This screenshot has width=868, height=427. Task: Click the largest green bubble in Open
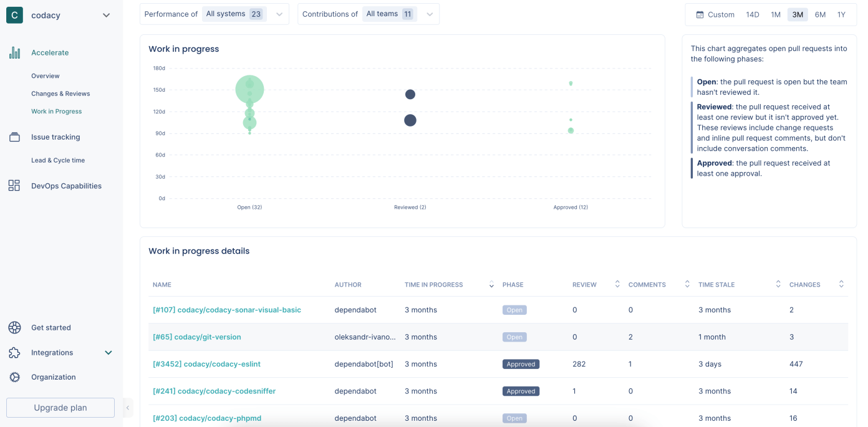coord(249,90)
